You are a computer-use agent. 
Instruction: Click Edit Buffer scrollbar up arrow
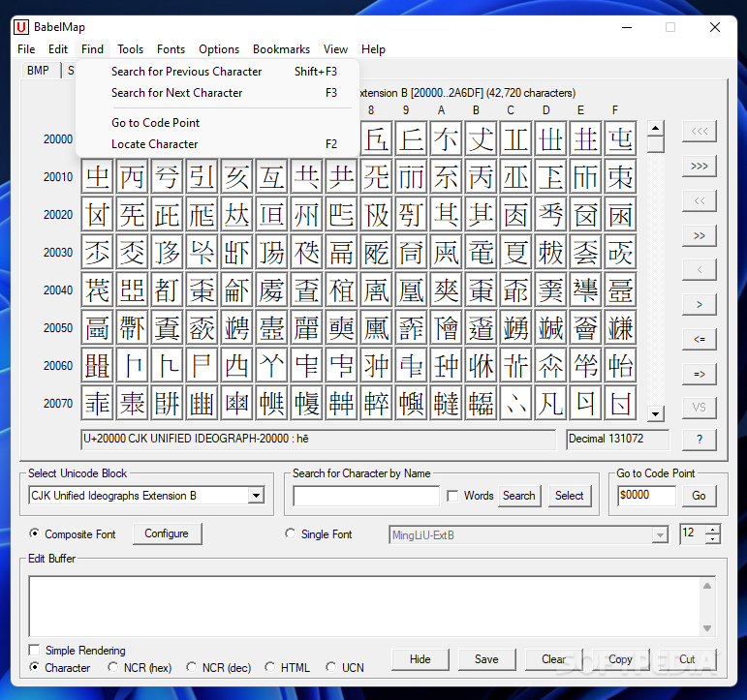click(707, 586)
